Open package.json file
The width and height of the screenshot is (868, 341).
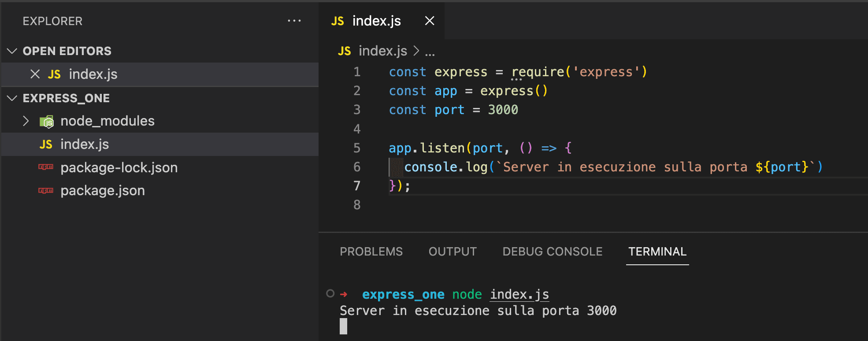click(x=160, y=190)
